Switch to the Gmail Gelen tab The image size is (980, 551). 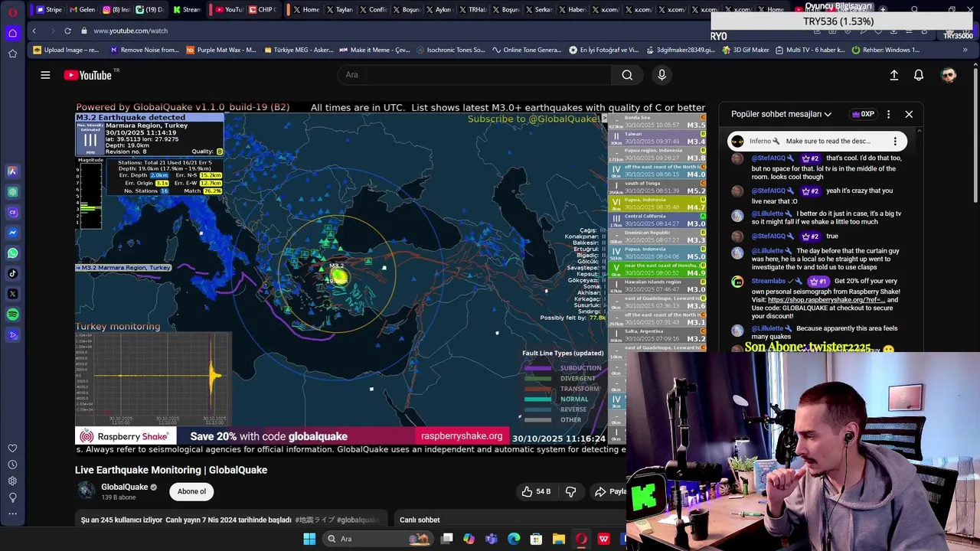click(x=82, y=10)
